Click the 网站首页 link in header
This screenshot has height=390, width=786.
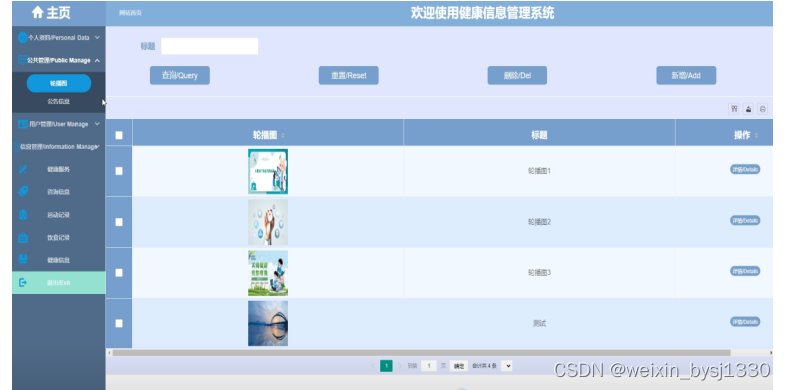pos(130,13)
